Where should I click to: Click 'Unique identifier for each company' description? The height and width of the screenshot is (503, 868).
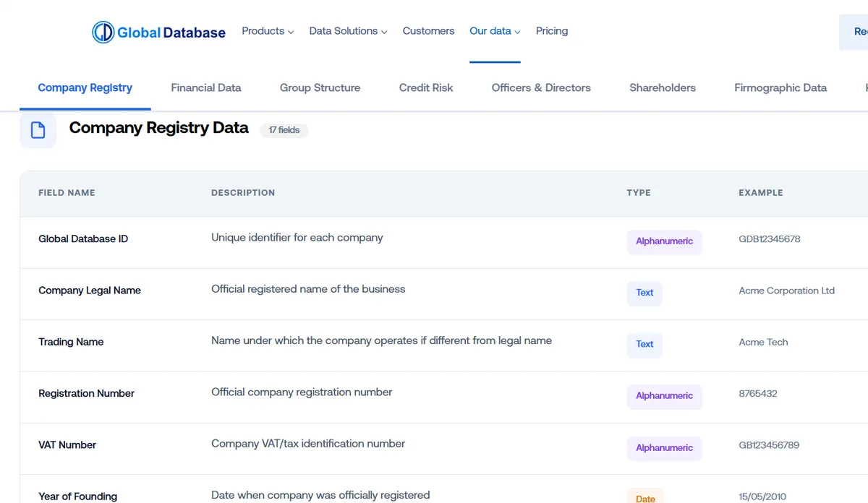297,238
